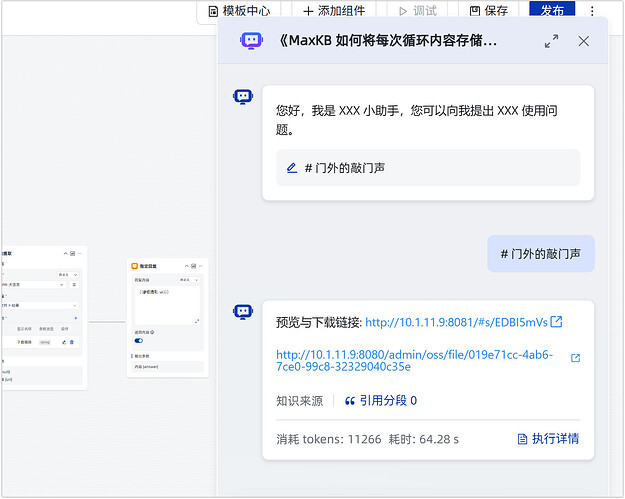Delete the 下载链接 parameter row with trash icon
Image resolution: width=625 pixels, height=499 pixels.
[72, 342]
